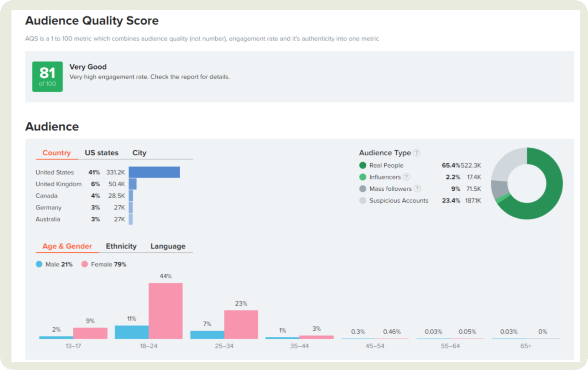Click the 23% female bar for ages 25–34
Viewport: 588px width, 370px height.
pos(241,324)
